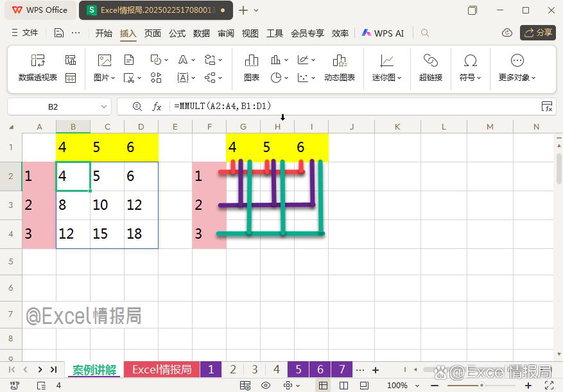Toggle page layout view in status bar
Screen dimensions: 563x392
tap(344, 386)
